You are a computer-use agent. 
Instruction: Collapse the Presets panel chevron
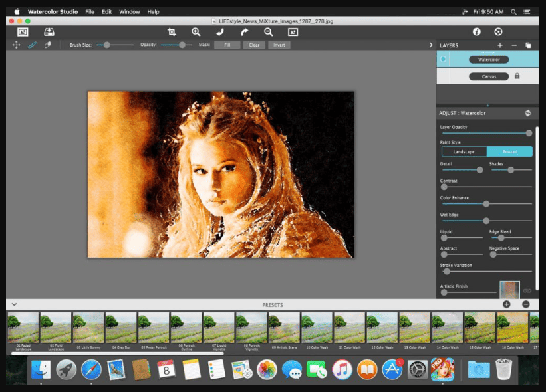pyautogui.click(x=14, y=304)
